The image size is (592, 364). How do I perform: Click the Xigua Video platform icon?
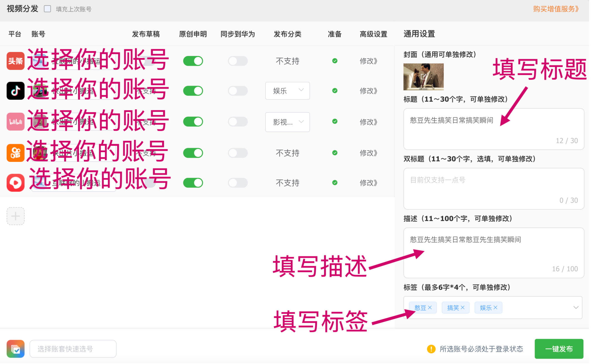pos(16,183)
